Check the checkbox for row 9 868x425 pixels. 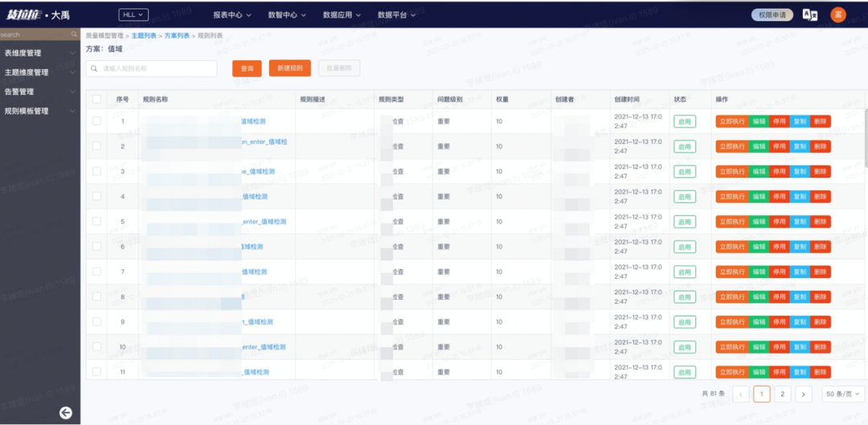pyautogui.click(x=97, y=321)
